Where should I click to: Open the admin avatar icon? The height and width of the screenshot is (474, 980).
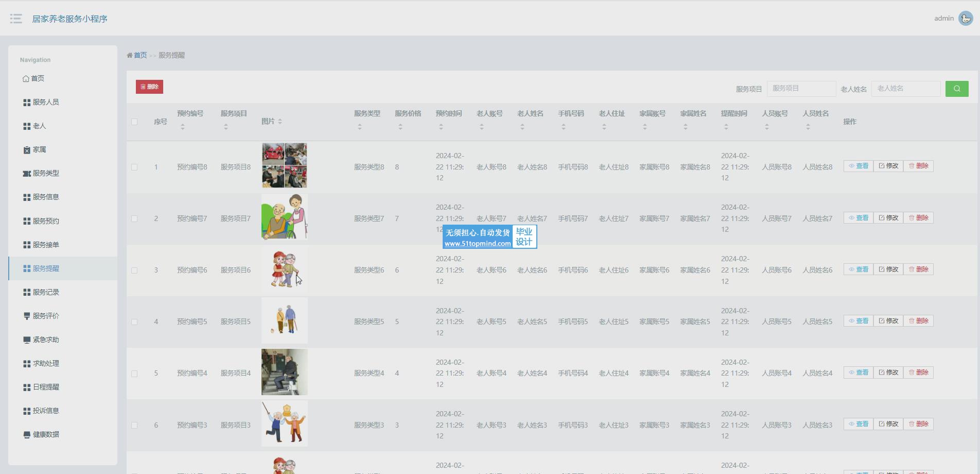pos(966,19)
